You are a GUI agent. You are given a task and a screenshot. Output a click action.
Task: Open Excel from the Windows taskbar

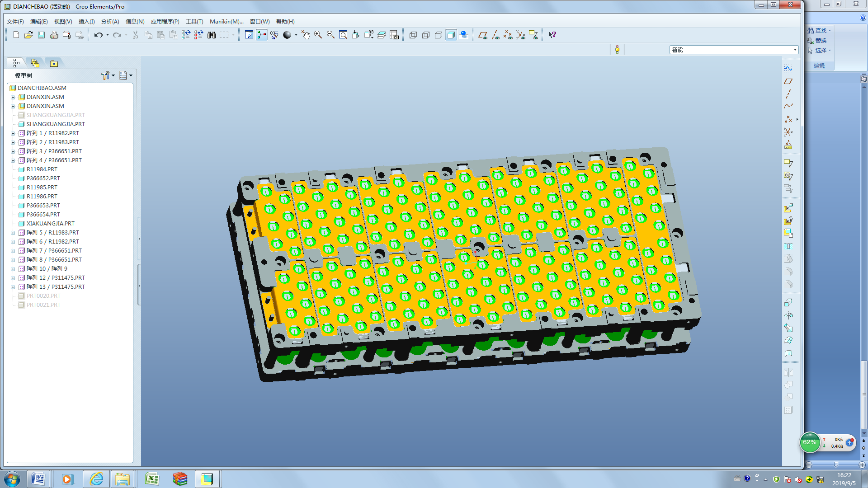pyautogui.click(x=152, y=479)
